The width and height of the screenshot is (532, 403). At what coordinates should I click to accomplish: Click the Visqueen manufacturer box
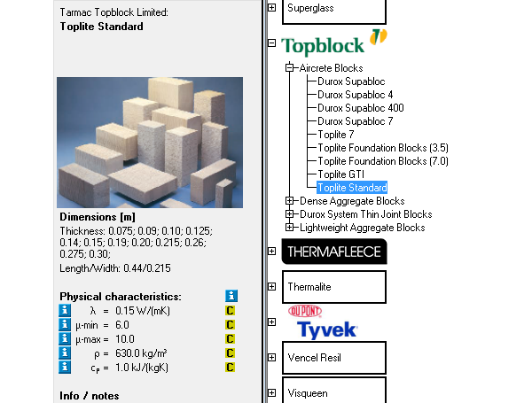tap(334, 391)
